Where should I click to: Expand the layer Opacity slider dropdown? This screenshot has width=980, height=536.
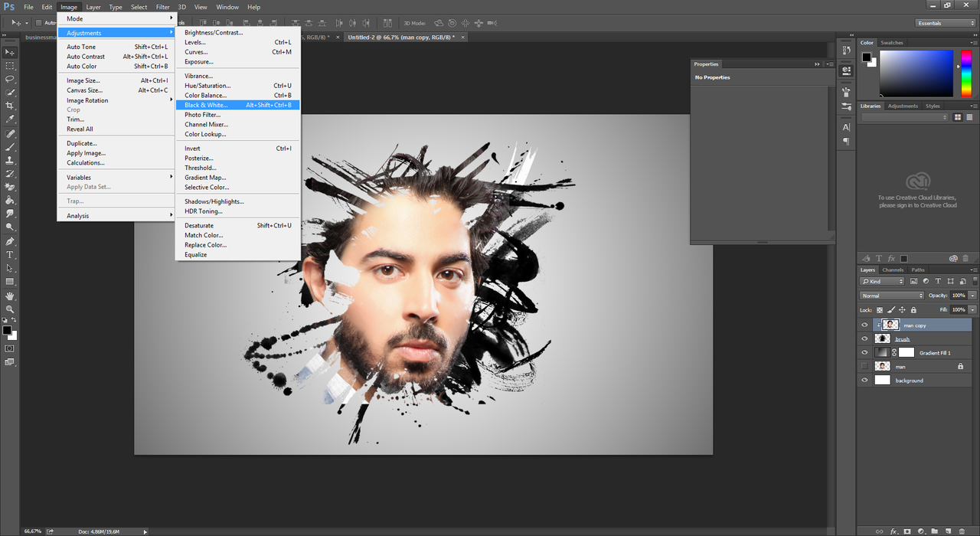pos(972,296)
